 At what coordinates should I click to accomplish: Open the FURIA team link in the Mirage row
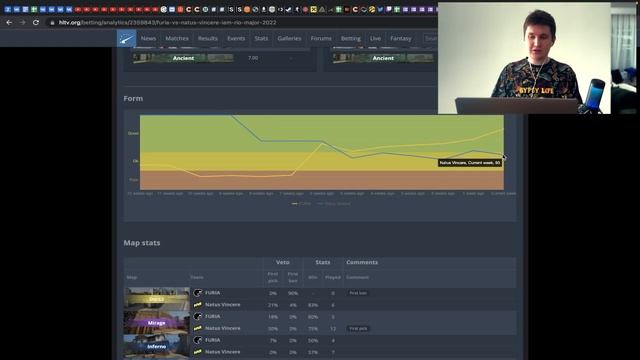coord(212,316)
